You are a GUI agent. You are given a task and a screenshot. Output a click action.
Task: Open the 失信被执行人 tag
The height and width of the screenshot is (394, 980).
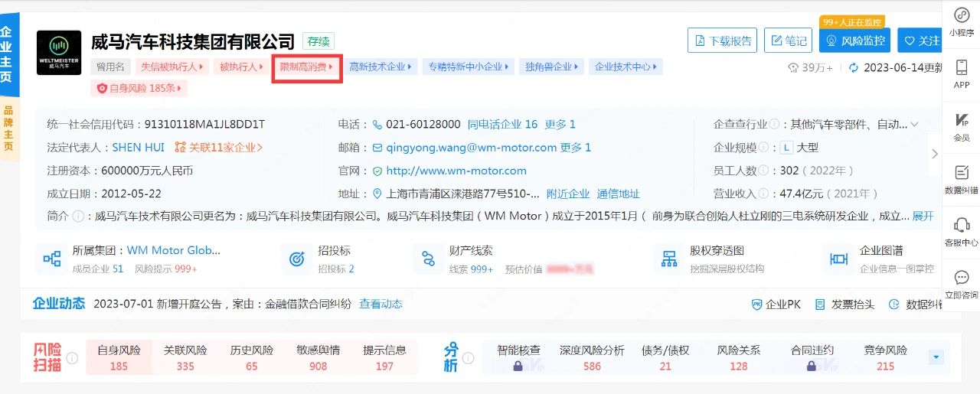click(x=171, y=67)
